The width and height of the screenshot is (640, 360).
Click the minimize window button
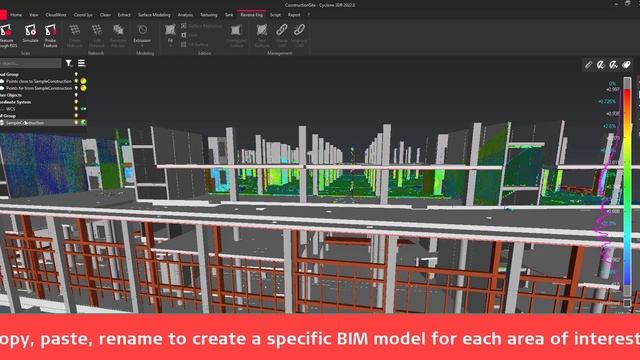pyautogui.click(x=616, y=4)
